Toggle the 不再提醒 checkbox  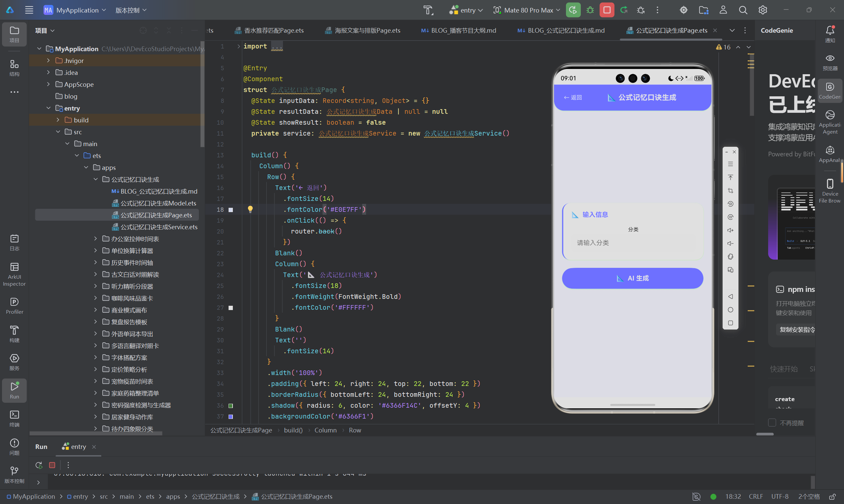point(772,423)
